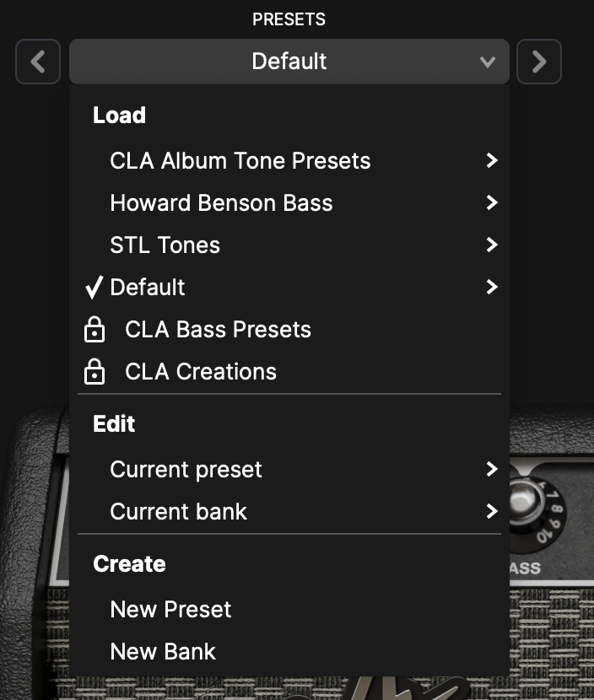
Task: Go to the next preset arrow
Action: (539, 62)
